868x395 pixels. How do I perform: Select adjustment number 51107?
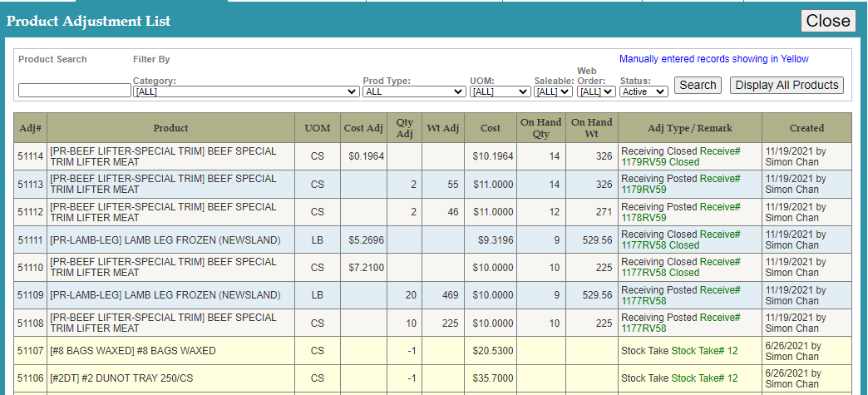[31, 351]
